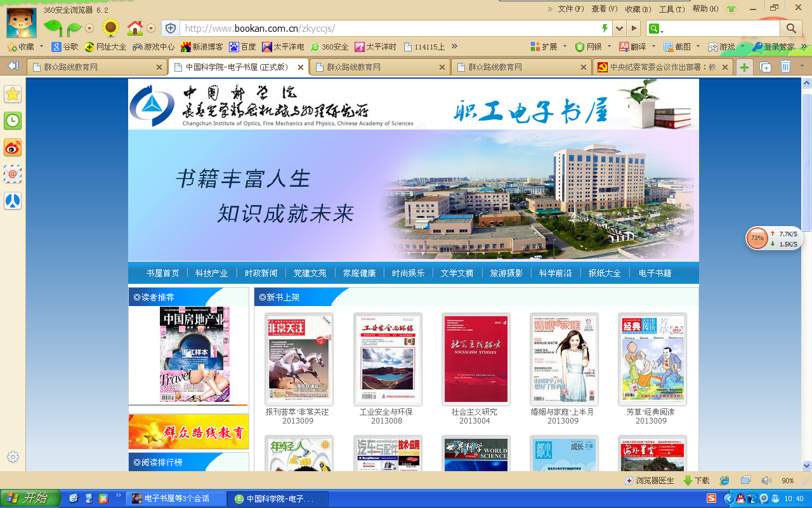This screenshot has height=508, width=812.
Task: Click the page vertical scrollbar thumb
Action: tap(806, 159)
